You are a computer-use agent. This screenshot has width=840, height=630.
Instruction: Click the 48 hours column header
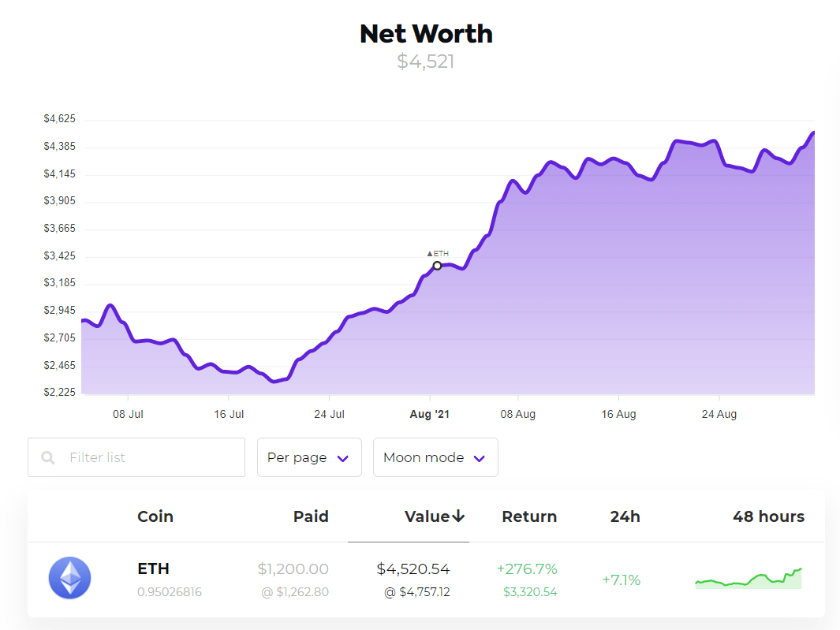point(767,516)
